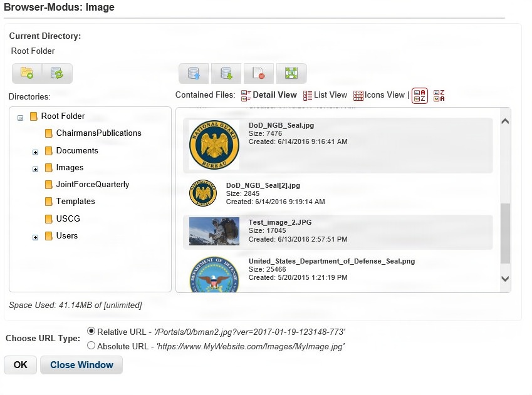
Task: Click United_States_Department_of_Defense_Seal.png file name
Action: tap(331, 261)
